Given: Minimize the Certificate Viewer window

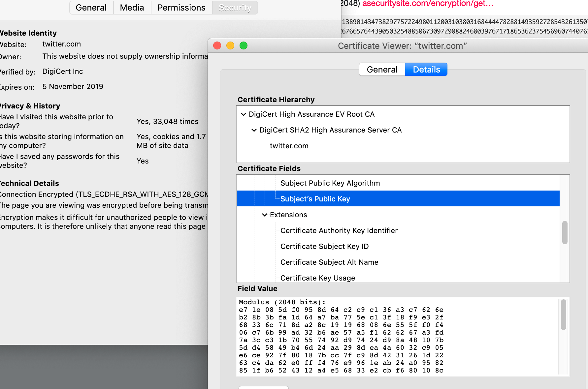Looking at the screenshot, I should click(x=230, y=45).
